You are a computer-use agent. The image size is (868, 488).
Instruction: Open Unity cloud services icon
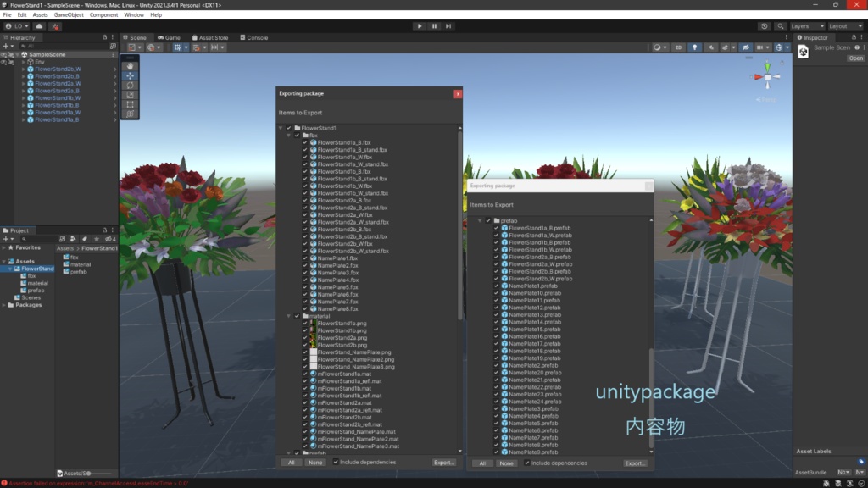[x=39, y=26]
